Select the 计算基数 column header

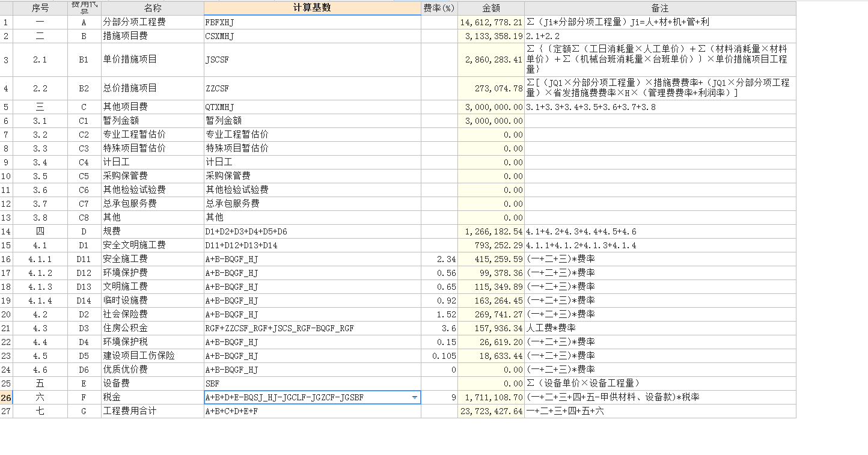[312, 8]
